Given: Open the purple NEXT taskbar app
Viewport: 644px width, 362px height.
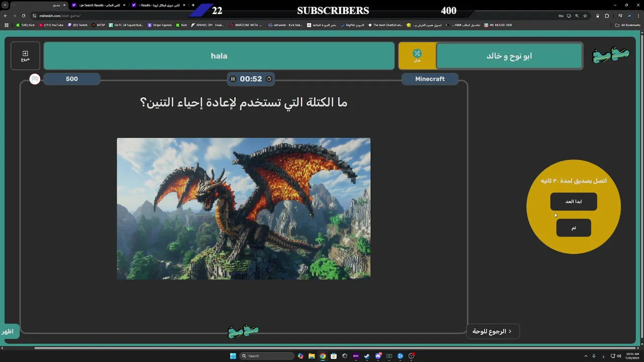Looking at the screenshot, I should (x=356, y=356).
